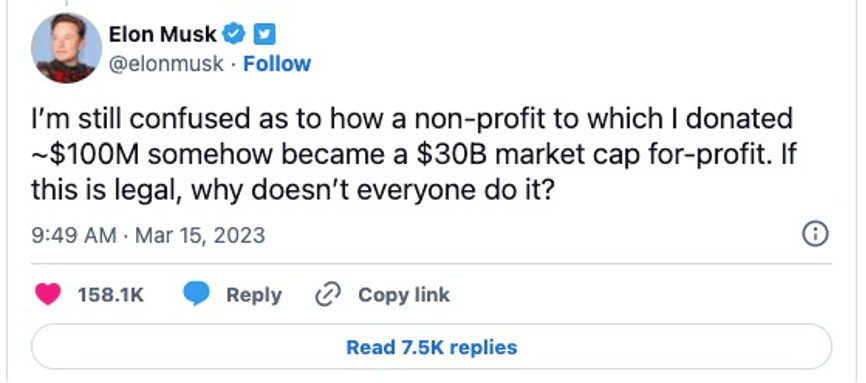This screenshot has width=866, height=383.
Task: Click the chain link icon
Action: coord(328,295)
